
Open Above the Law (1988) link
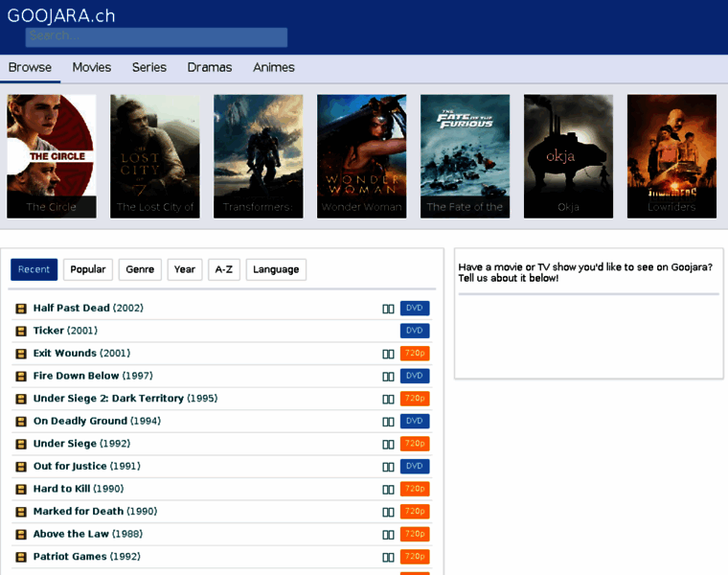tap(88, 534)
